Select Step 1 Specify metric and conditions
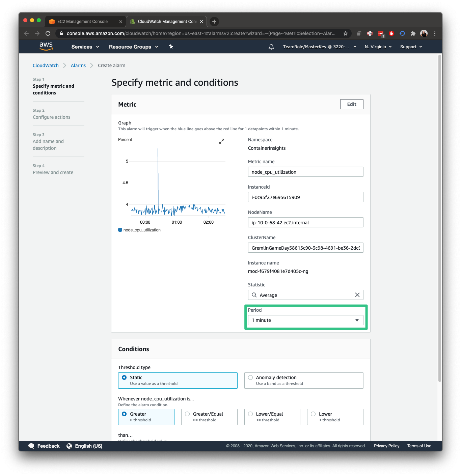The height and width of the screenshot is (476, 461). pos(53,89)
